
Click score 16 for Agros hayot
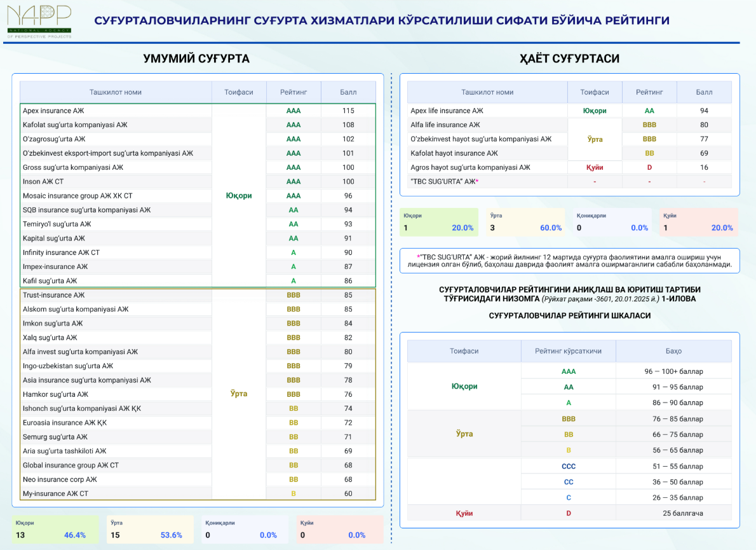(704, 167)
